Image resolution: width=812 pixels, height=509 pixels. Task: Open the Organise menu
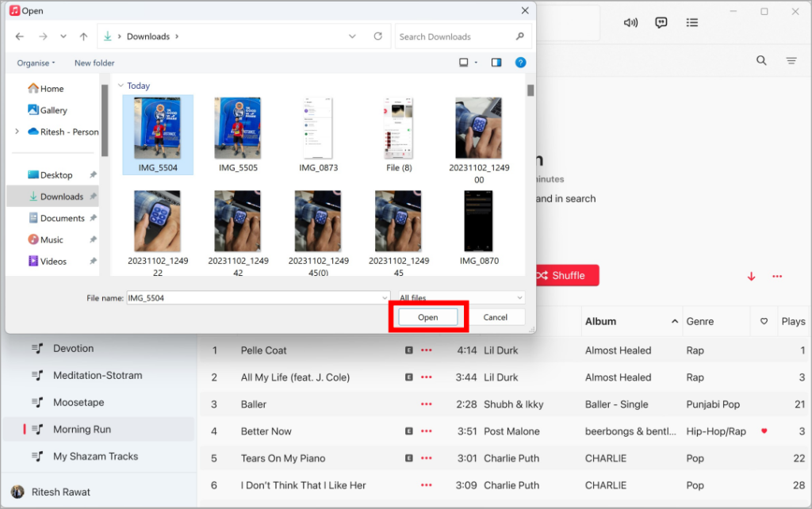[x=36, y=63]
